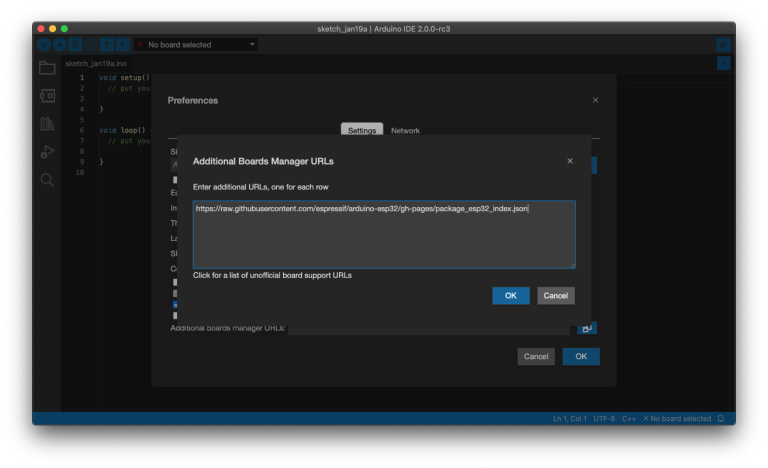The image size is (768, 468).
Task: Click the greyed-out Debug toolbar icon
Action: tap(91, 45)
